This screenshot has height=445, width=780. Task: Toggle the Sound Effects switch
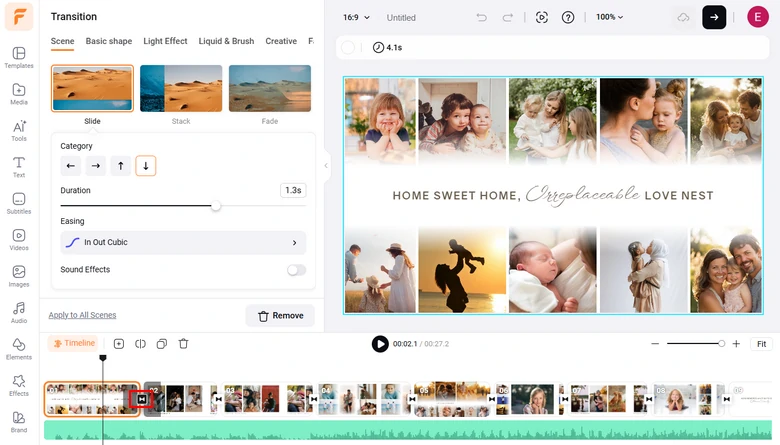(296, 270)
